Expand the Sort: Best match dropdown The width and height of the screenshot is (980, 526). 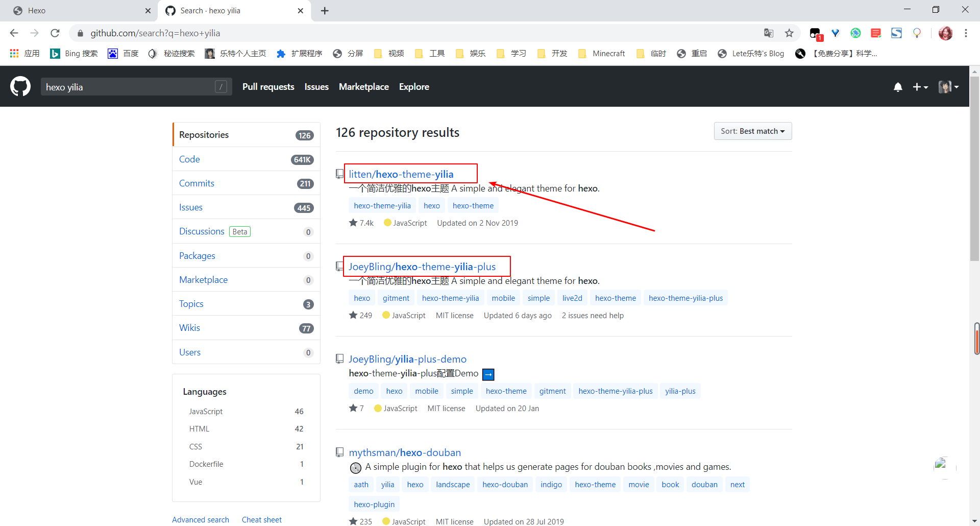click(x=752, y=131)
